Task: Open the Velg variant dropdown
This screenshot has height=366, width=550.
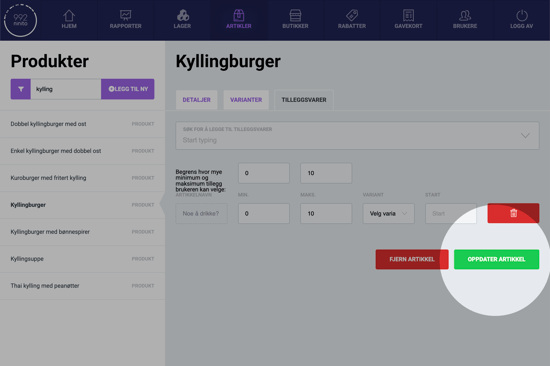Action: (x=389, y=213)
